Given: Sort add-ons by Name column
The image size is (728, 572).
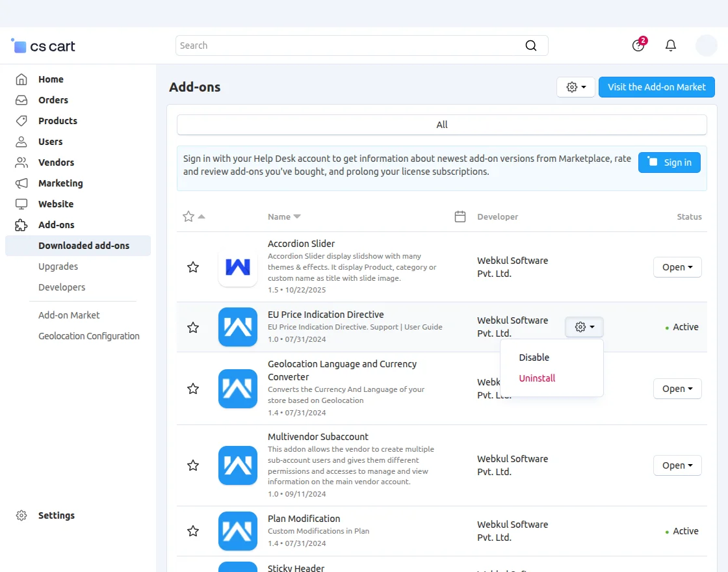Looking at the screenshot, I should click(284, 216).
